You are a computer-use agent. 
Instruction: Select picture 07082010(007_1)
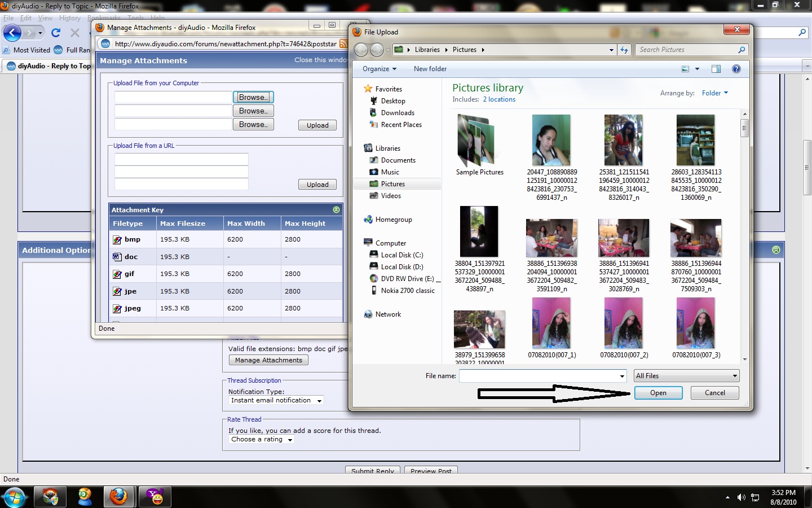click(551, 328)
